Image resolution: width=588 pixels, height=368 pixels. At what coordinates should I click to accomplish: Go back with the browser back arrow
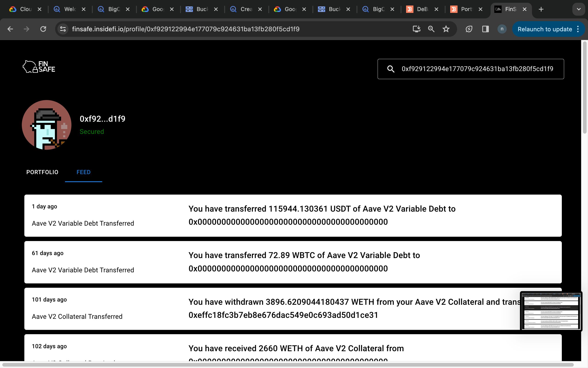tap(10, 29)
